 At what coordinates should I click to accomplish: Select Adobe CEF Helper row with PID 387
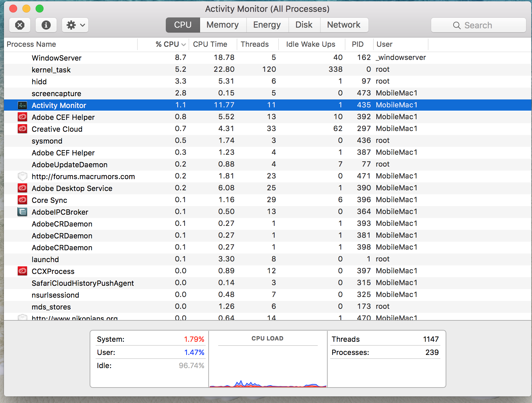tap(268, 152)
